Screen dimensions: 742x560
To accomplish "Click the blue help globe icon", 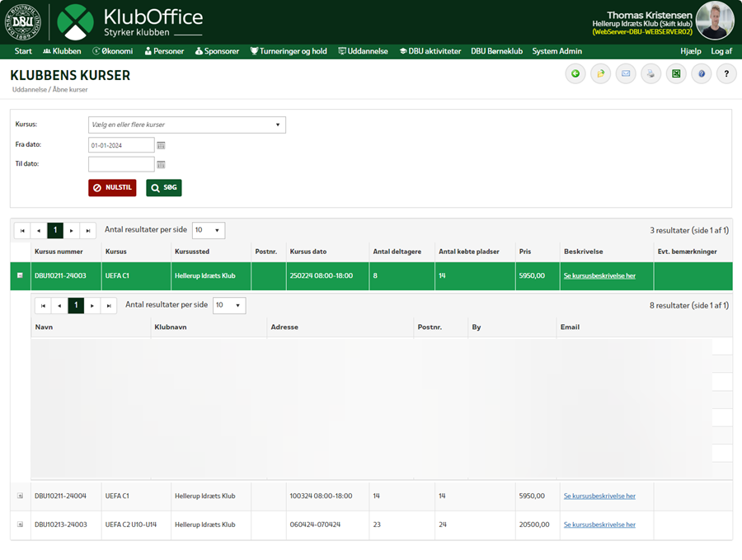I will [702, 74].
